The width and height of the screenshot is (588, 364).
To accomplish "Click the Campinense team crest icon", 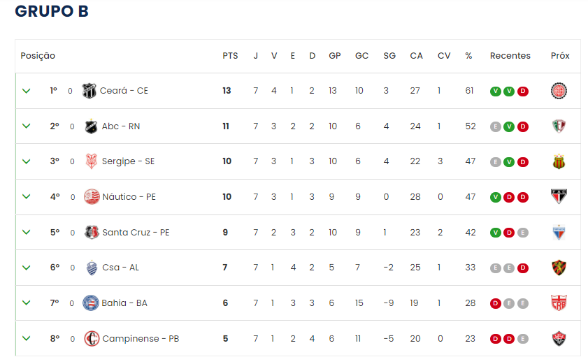I will tap(92, 339).
